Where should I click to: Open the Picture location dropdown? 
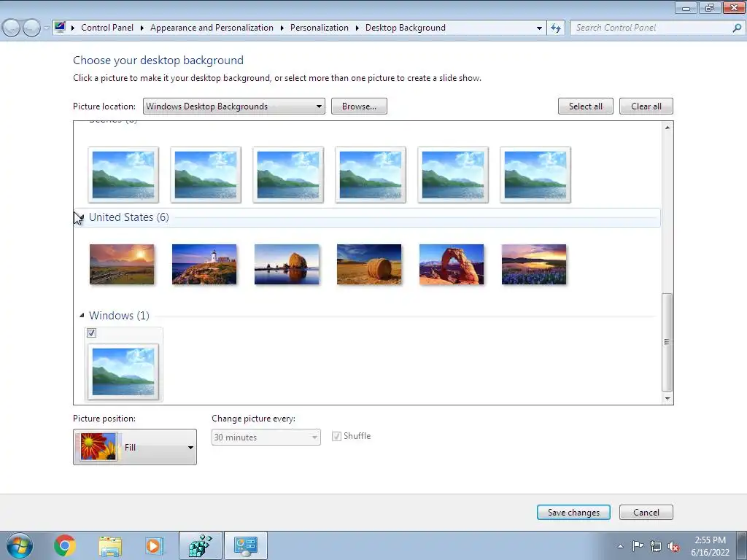[x=234, y=106]
